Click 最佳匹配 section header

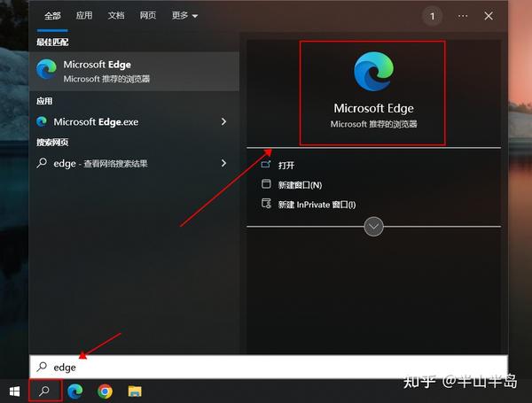pyautogui.click(x=52, y=43)
